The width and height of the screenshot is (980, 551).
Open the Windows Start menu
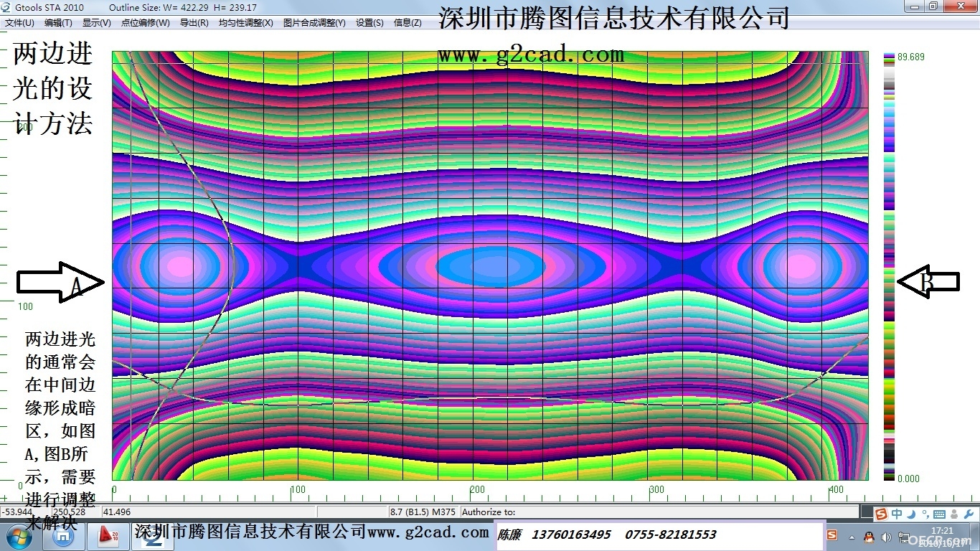pyautogui.click(x=19, y=535)
